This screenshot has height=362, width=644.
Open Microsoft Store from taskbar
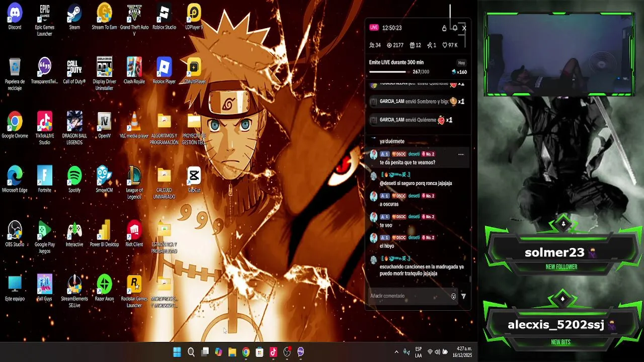pyautogui.click(x=260, y=352)
